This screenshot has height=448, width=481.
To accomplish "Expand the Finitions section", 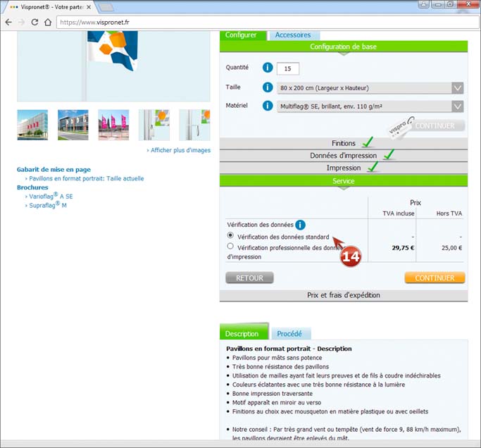I will (344, 143).
